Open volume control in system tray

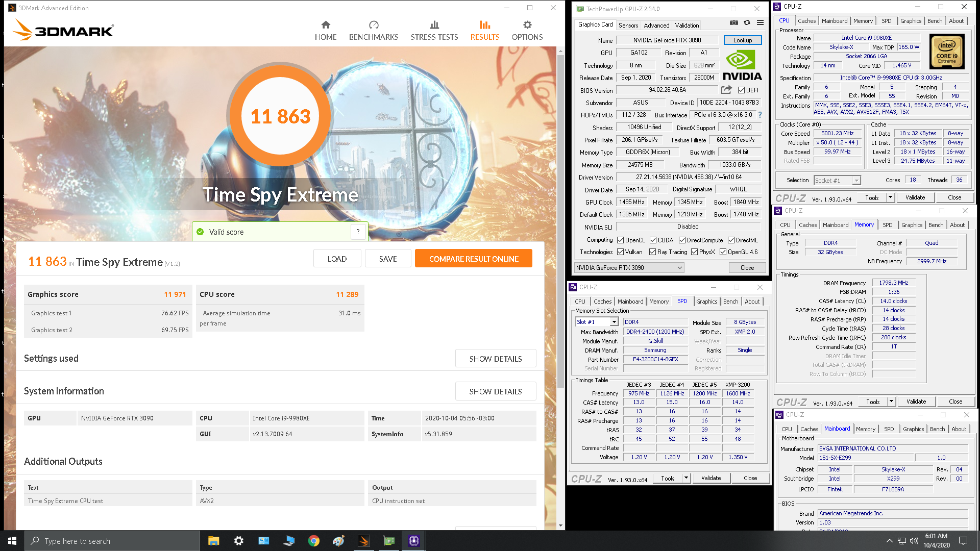pyautogui.click(x=914, y=541)
